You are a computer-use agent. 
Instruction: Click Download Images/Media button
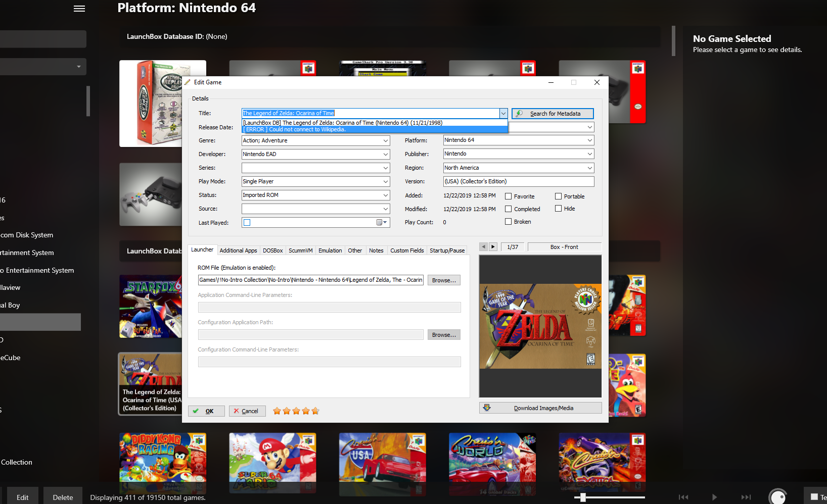click(x=540, y=408)
